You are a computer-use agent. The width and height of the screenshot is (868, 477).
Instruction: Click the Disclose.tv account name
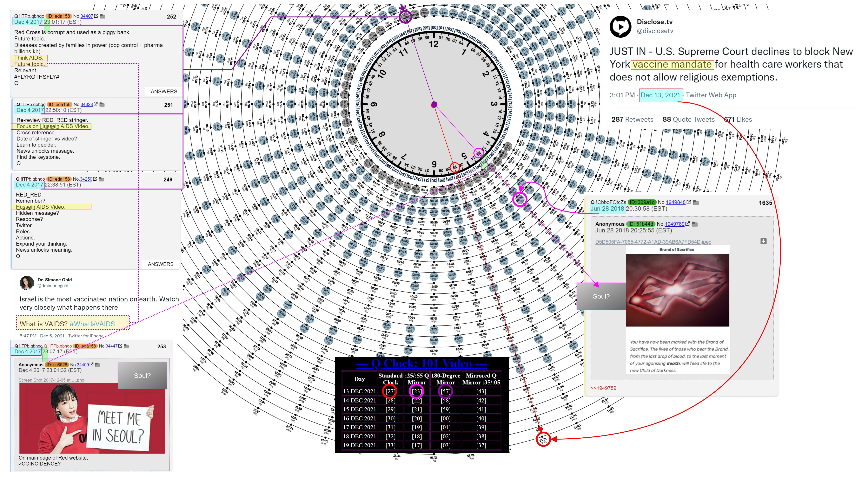coord(654,22)
